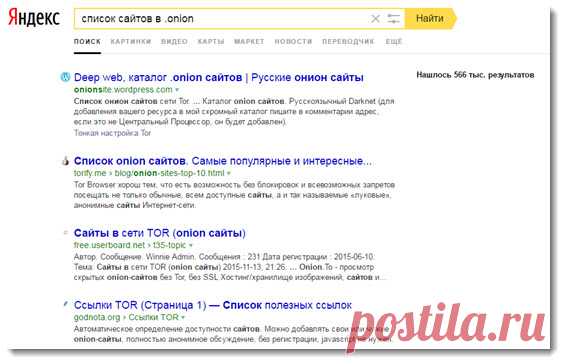
Task: Open onionsite.wordpress.com URL link
Action: [x=123, y=90]
